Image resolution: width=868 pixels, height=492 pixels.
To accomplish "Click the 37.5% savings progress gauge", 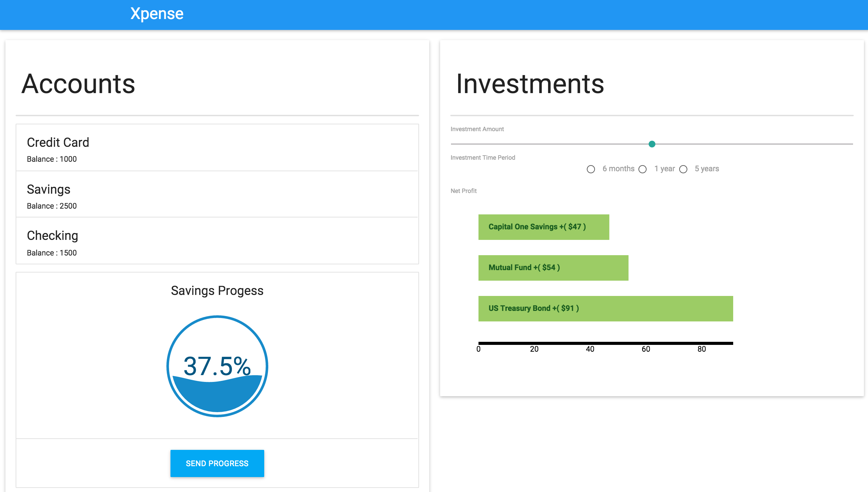I will pyautogui.click(x=217, y=366).
